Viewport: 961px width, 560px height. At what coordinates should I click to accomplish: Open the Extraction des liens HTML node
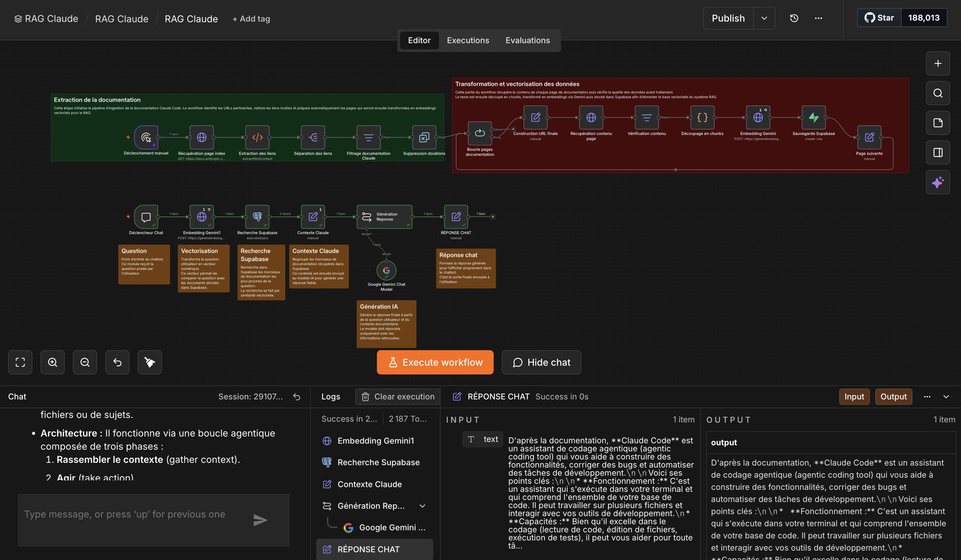coord(257,137)
